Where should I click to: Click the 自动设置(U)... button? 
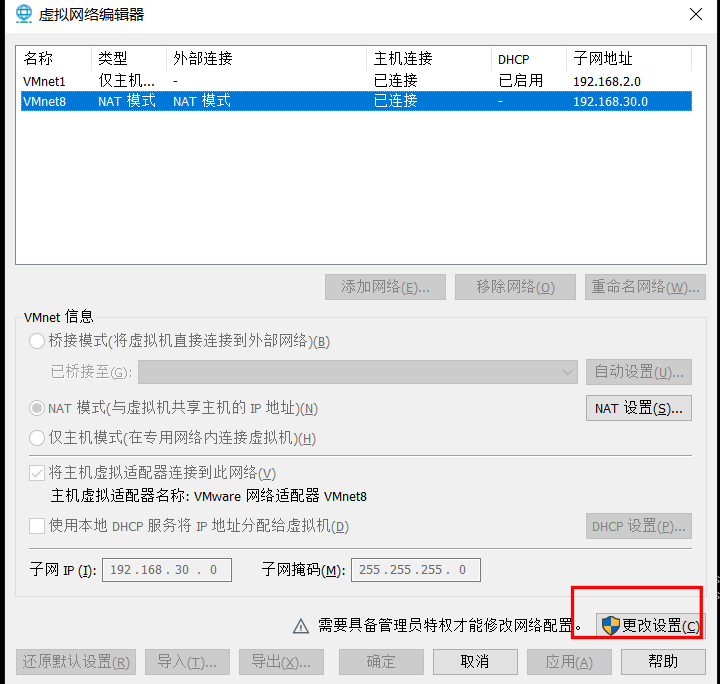click(639, 372)
